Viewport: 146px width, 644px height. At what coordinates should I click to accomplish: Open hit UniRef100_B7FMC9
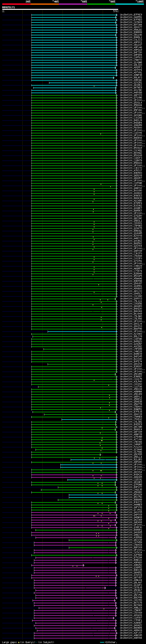pos(131,15)
